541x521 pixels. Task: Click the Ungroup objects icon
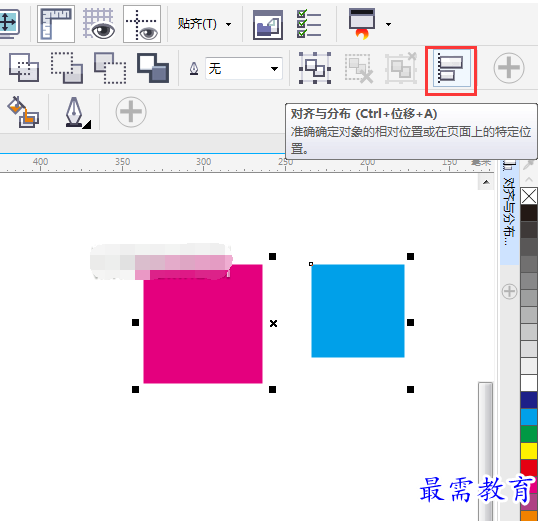pyautogui.click(x=359, y=68)
